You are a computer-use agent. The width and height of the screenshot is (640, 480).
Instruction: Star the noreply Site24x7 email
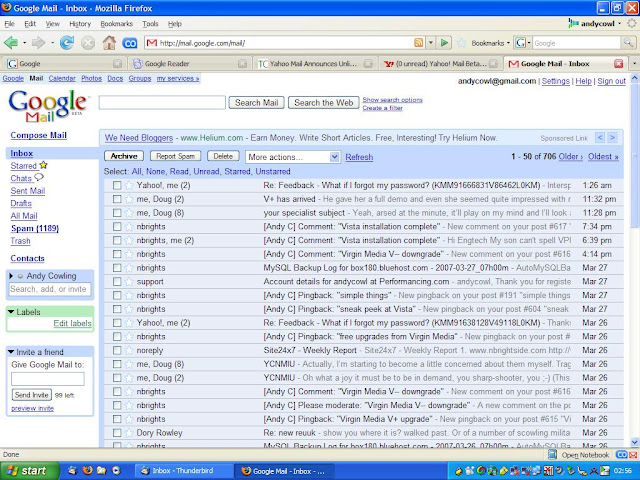tap(129, 350)
